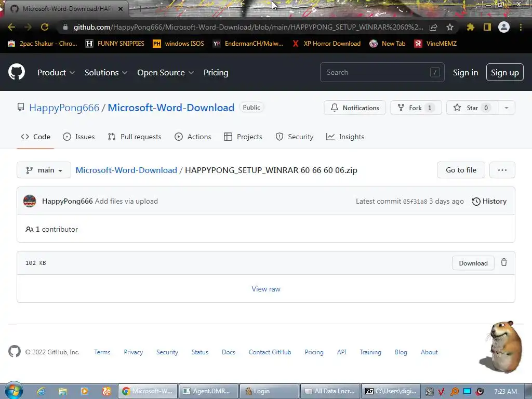Switch to the Code tab
The image size is (532, 399).
tap(35, 137)
